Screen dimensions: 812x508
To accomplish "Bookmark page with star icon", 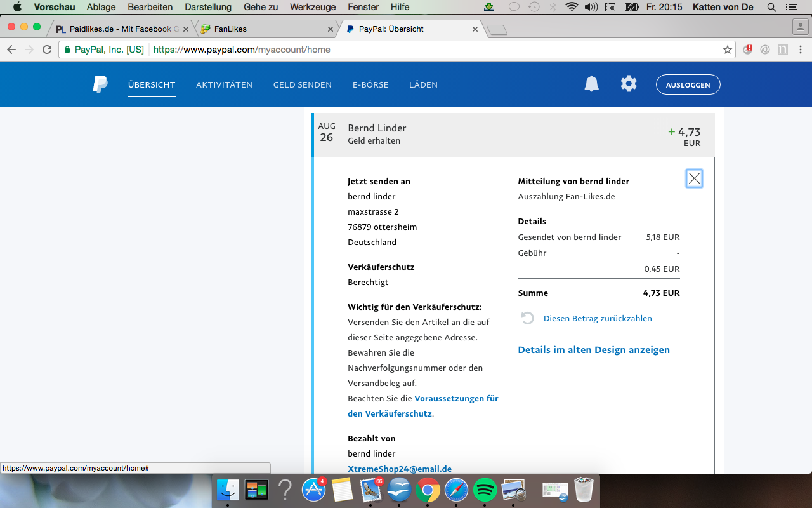I will (x=727, y=50).
